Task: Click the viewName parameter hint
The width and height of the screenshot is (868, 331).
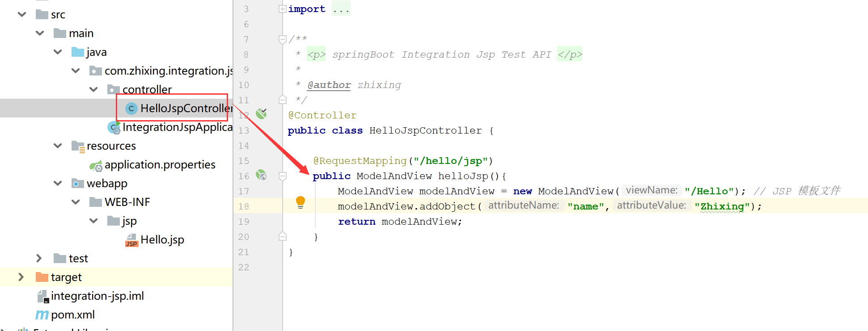Action: click(652, 190)
